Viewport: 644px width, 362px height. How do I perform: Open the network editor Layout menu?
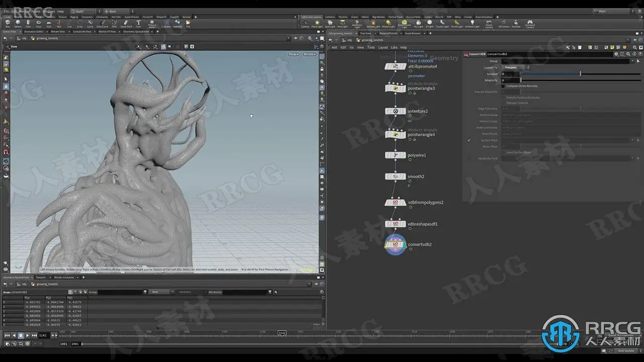point(383,47)
